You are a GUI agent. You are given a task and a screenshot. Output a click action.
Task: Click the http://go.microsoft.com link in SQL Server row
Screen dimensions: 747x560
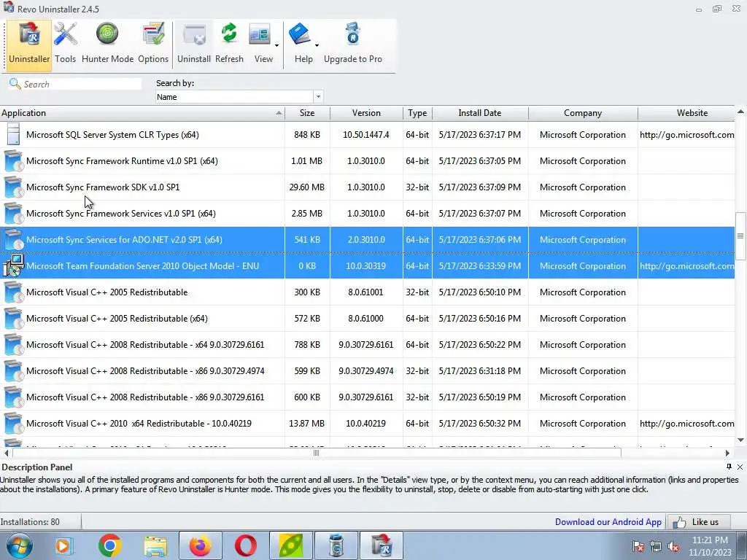[686, 135]
